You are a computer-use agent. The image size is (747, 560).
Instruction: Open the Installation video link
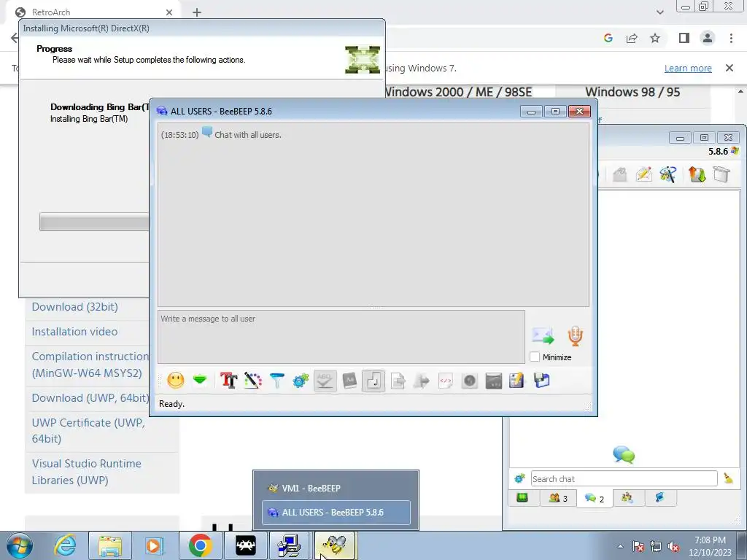click(74, 332)
